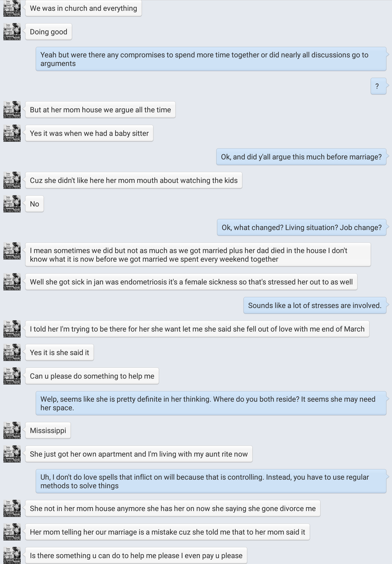Click the "Ok, what changed? Living situation?" message
Image resolution: width=392 pixels, height=564 pixels.
[301, 228]
